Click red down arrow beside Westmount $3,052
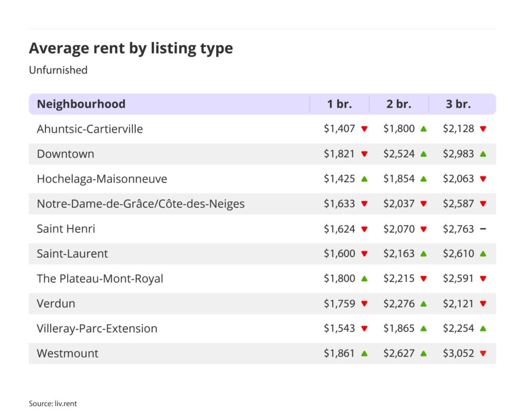The height and width of the screenshot is (420, 525). point(483,353)
